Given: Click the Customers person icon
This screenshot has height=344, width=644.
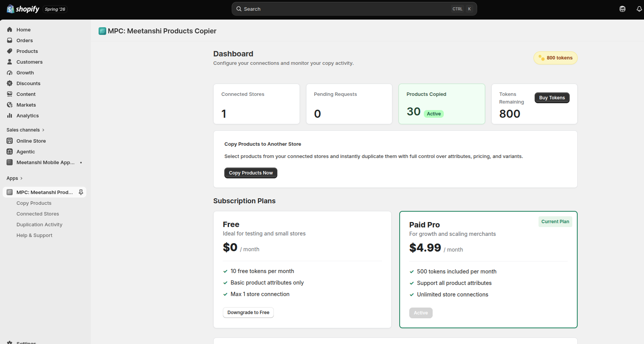Looking at the screenshot, I should [10, 62].
